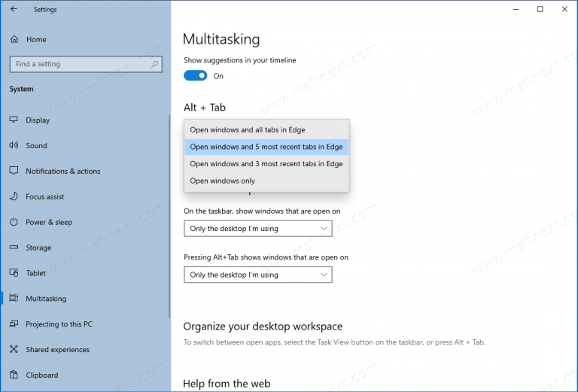Click the Sound speaker icon

point(14,145)
